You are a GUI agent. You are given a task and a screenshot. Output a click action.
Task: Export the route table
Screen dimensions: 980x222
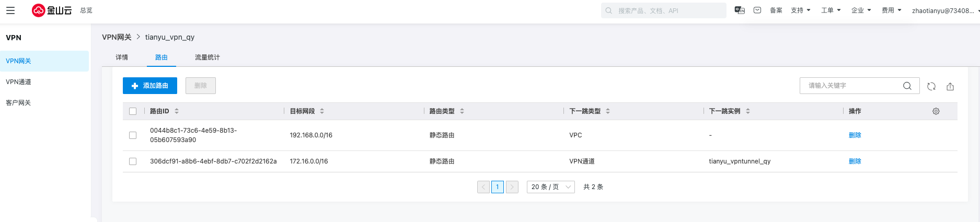click(x=950, y=86)
